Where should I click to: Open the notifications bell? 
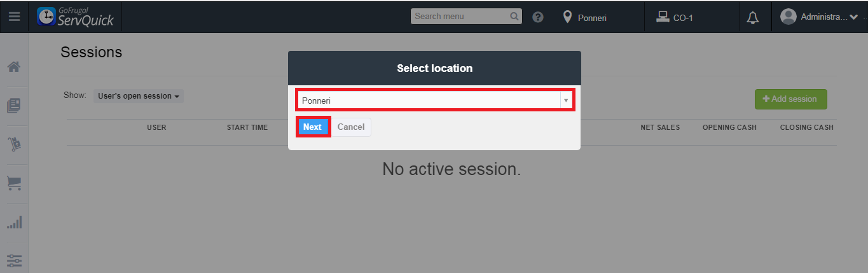753,18
